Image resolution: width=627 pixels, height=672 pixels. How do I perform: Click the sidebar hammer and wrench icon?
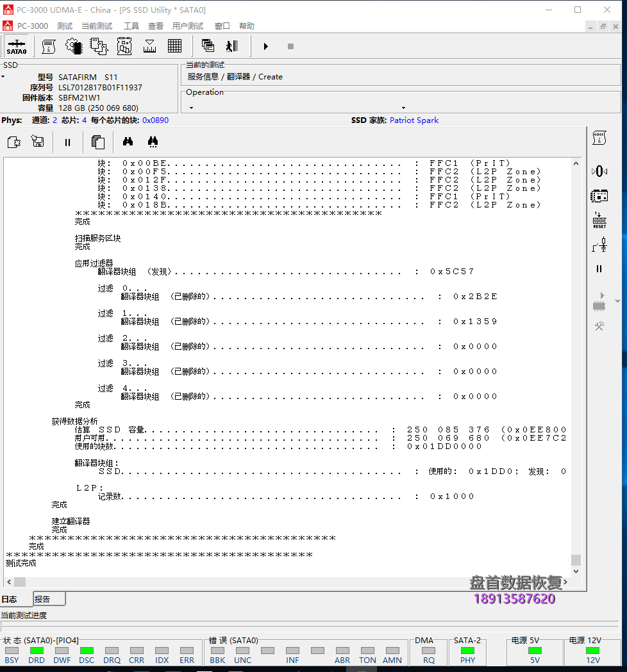pyautogui.click(x=599, y=326)
